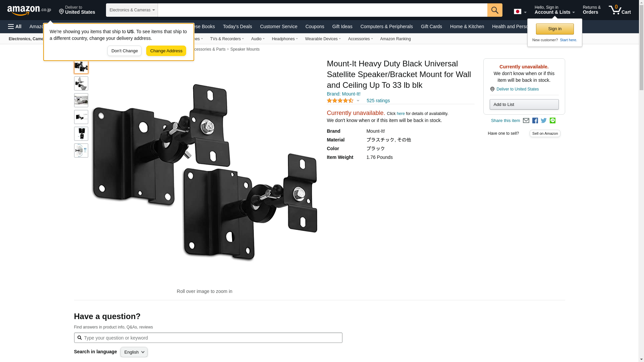Click the Change Address button
The image size is (644, 362).
[166, 51]
